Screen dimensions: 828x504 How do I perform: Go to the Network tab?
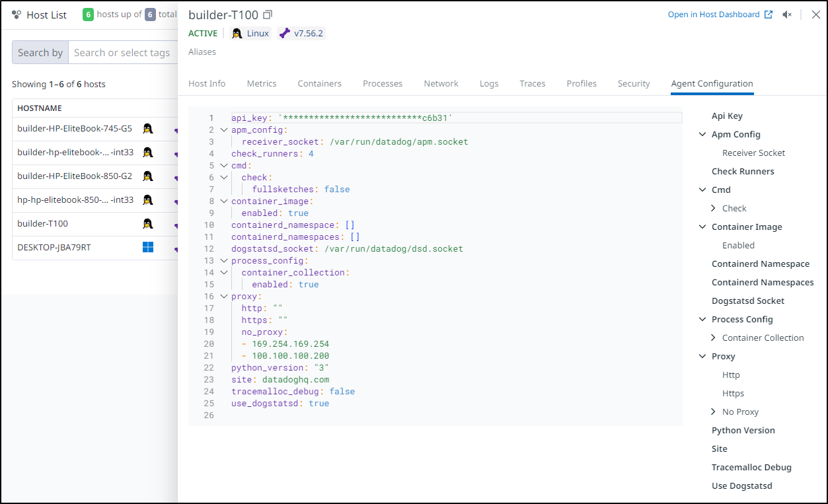tap(441, 84)
